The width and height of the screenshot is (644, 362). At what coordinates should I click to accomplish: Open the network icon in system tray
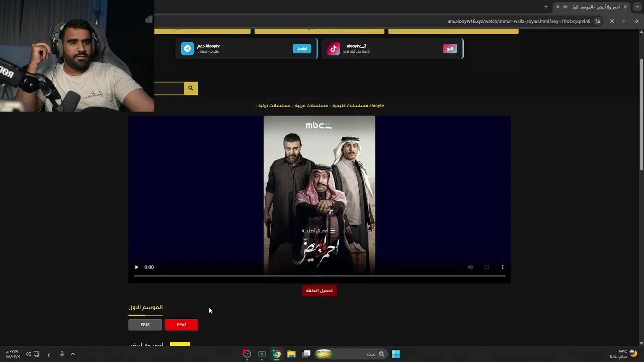point(37,354)
